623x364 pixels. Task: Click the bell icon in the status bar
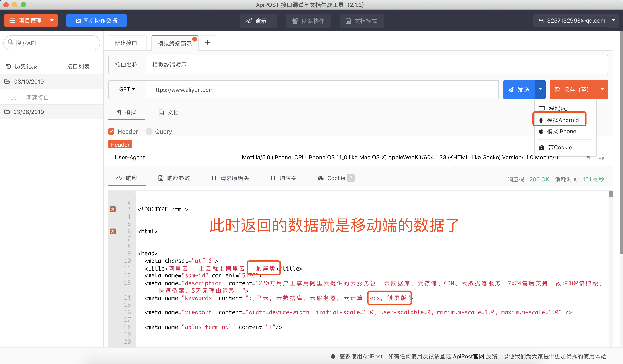pos(333,356)
